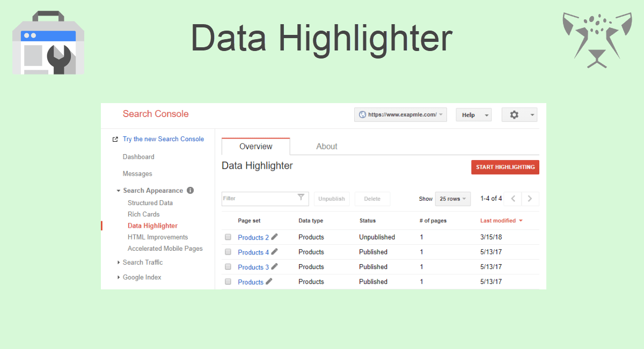Click the 5/13/17 date in the Products 3 row

coord(491,267)
